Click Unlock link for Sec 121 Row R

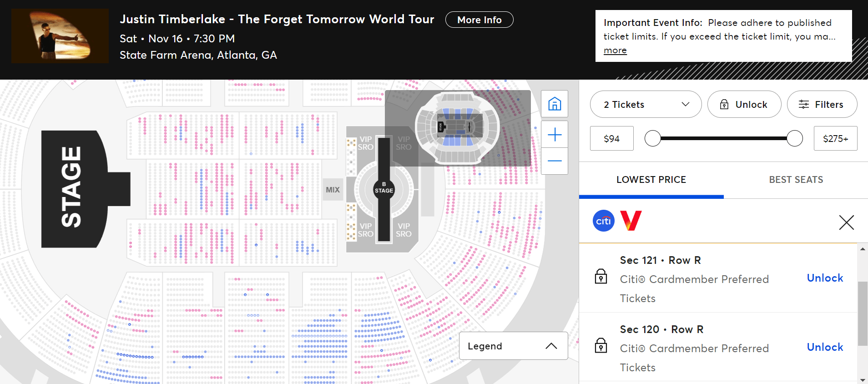click(824, 278)
